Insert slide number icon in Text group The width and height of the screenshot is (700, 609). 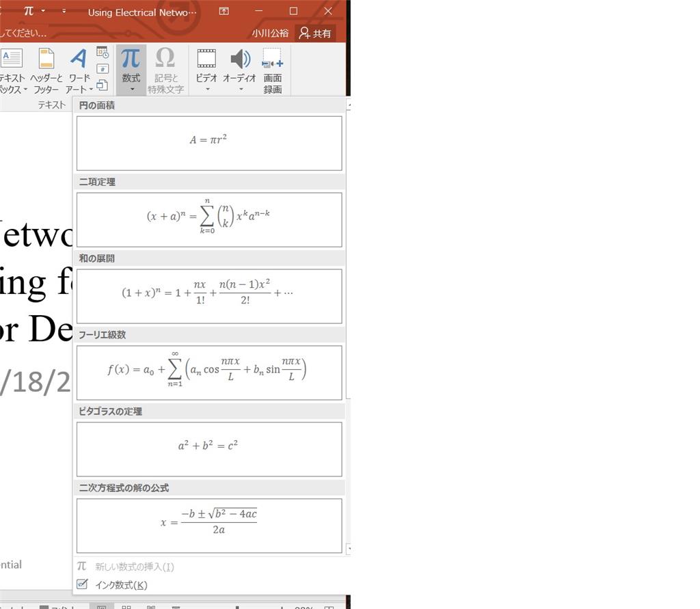(103, 69)
